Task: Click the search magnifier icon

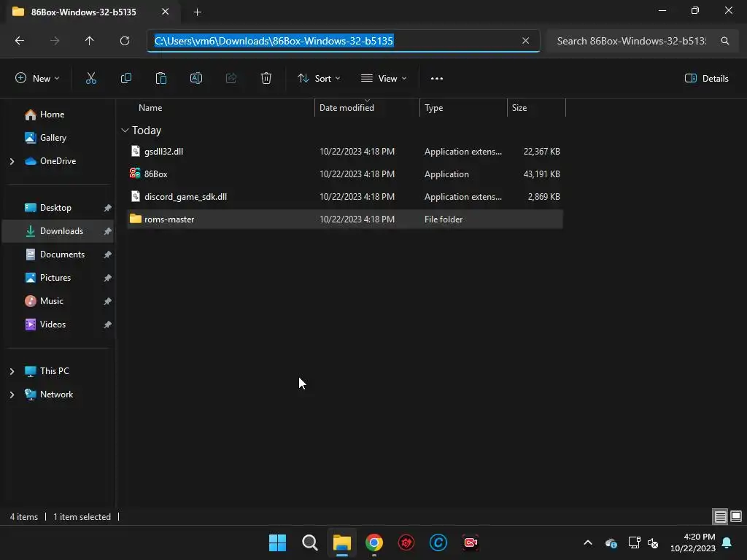Action: (x=724, y=41)
